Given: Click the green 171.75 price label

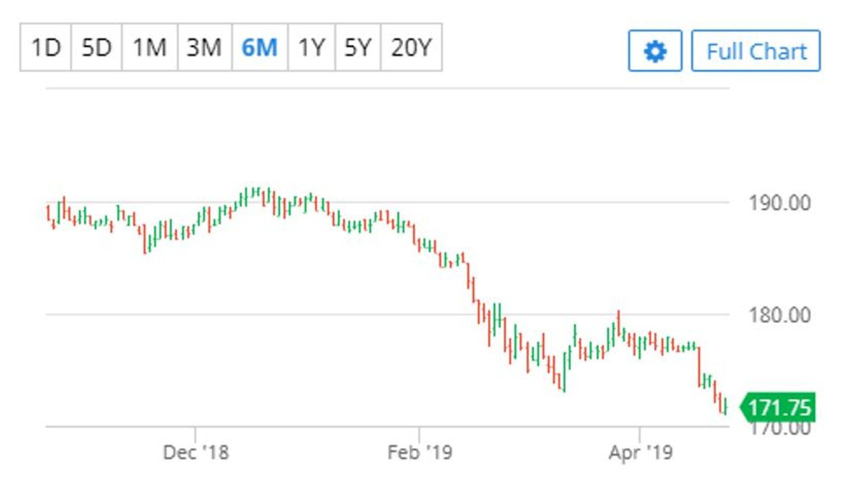Looking at the screenshot, I should [779, 407].
